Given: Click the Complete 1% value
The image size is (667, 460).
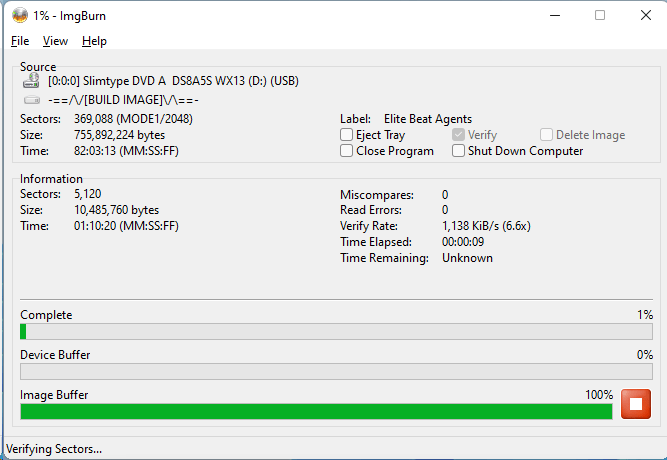Looking at the screenshot, I should [x=645, y=315].
